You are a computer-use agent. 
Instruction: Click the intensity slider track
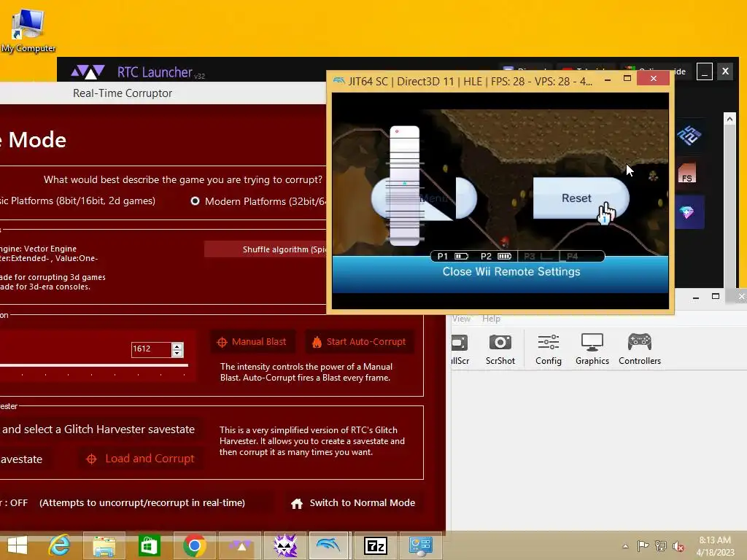click(94, 366)
